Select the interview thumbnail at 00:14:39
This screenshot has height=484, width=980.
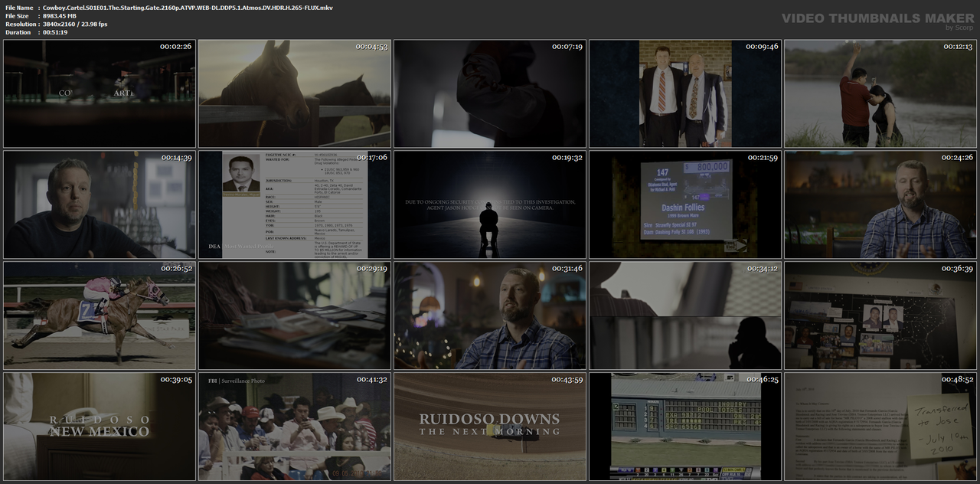click(100, 204)
